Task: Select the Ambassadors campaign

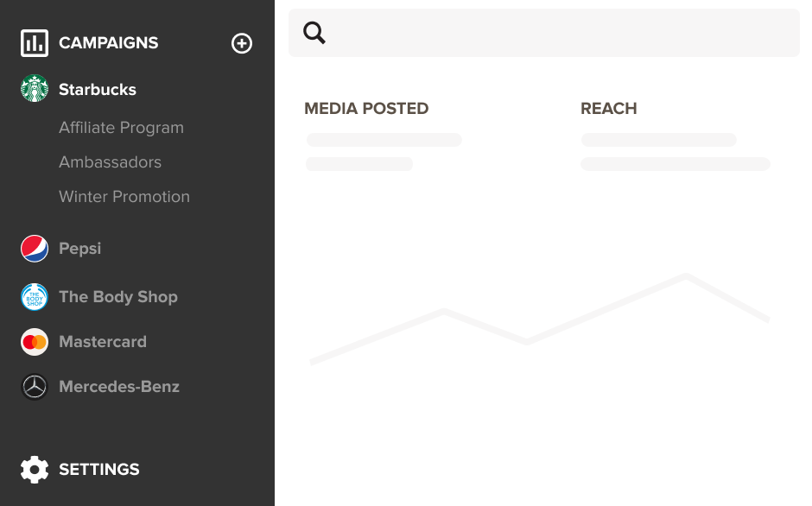Action: click(x=110, y=162)
